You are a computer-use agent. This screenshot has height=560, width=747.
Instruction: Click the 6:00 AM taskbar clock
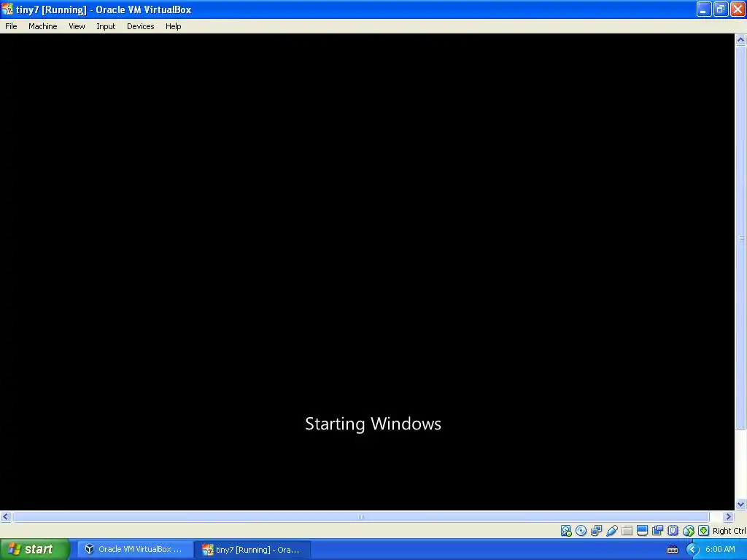click(720, 550)
